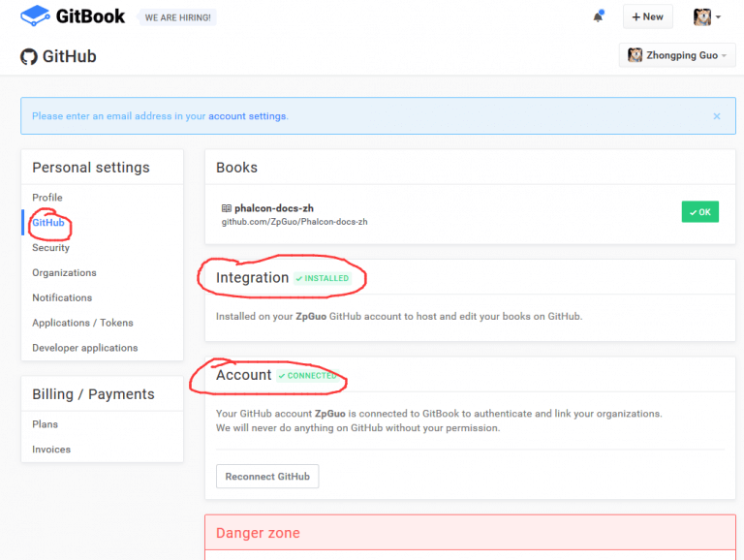This screenshot has height=560, width=744.
Task: Open the notifications bell
Action: [x=599, y=16]
